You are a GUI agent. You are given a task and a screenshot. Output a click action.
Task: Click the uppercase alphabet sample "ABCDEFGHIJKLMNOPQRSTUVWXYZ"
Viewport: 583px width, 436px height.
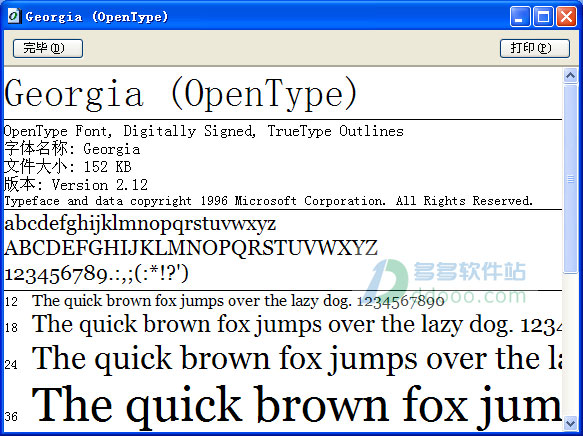pos(191,248)
